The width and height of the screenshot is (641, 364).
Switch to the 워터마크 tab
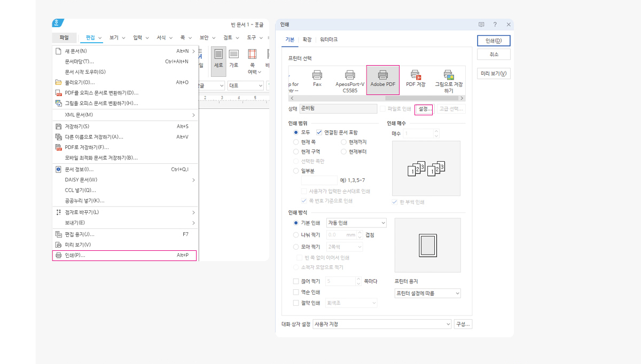[x=329, y=39]
